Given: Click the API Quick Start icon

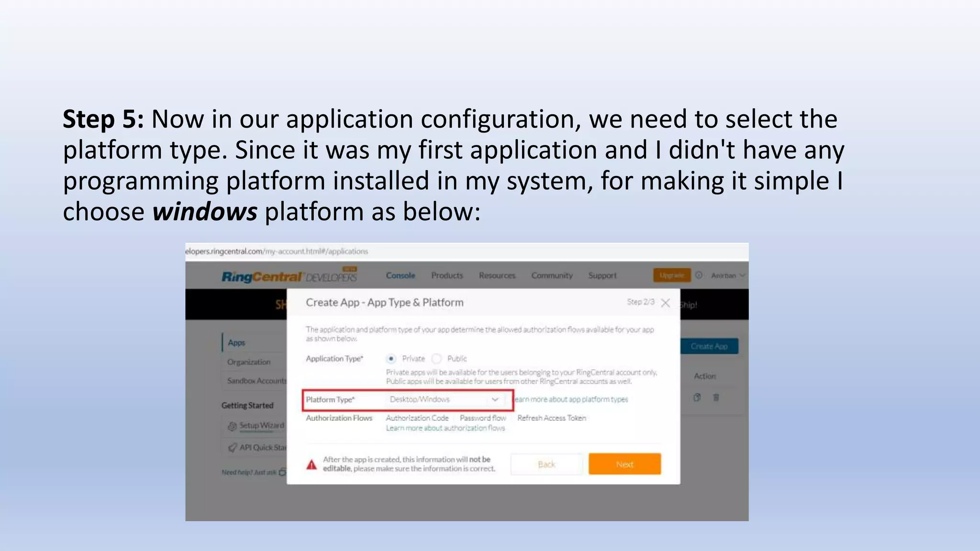Looking at the screenshot, I should tap(232, 448).
